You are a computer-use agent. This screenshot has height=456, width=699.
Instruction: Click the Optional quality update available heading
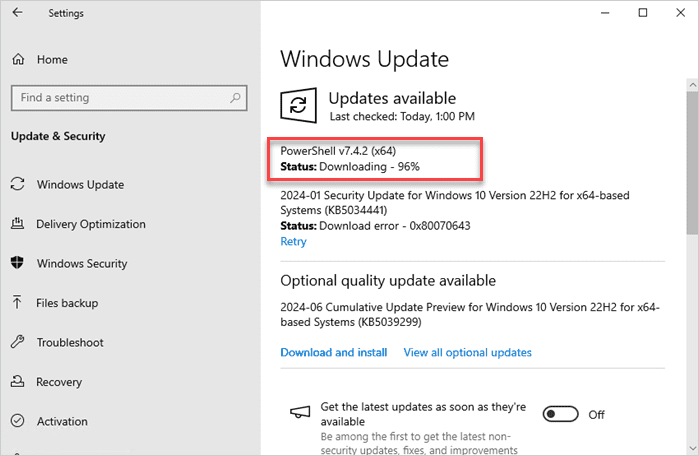click(388, 280)
